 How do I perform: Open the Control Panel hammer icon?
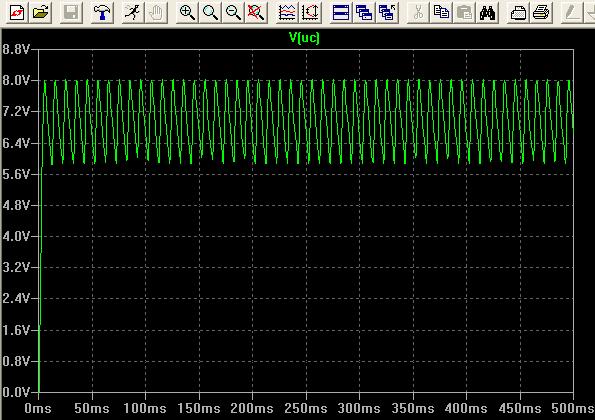[x=102, y=13]
